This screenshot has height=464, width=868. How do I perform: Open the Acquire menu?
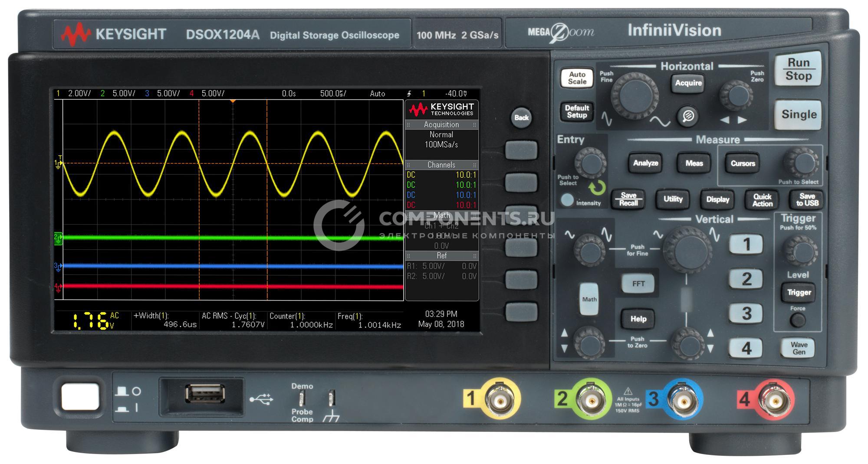coord(688,83)
